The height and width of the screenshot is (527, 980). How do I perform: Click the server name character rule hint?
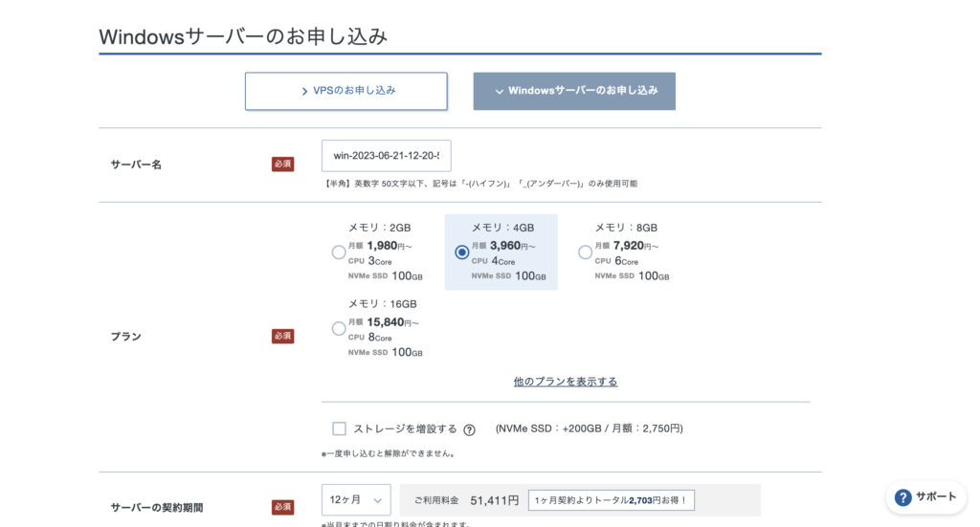click(480, 184)
